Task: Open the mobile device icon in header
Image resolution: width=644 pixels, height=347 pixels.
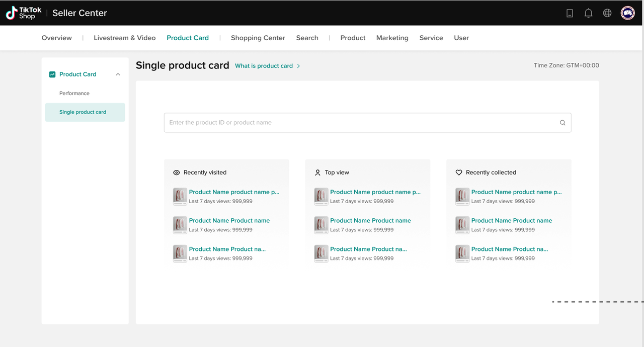Action: [570, 13]
